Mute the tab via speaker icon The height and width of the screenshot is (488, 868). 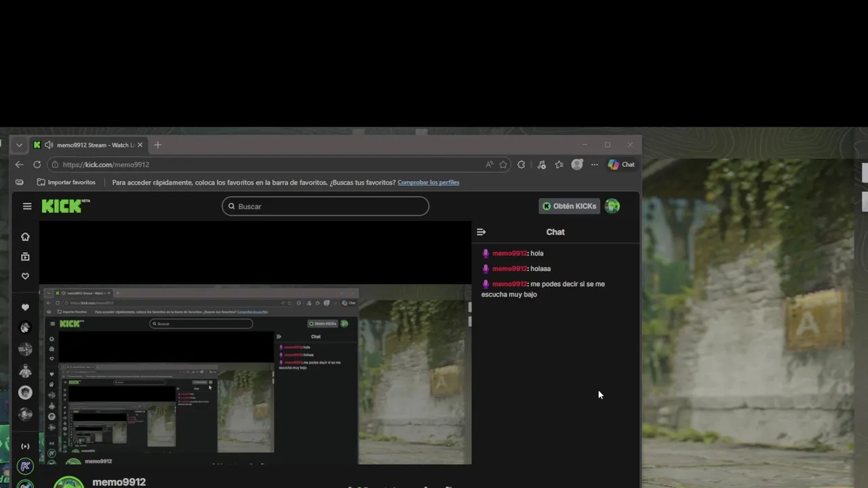tap(49, 145)
